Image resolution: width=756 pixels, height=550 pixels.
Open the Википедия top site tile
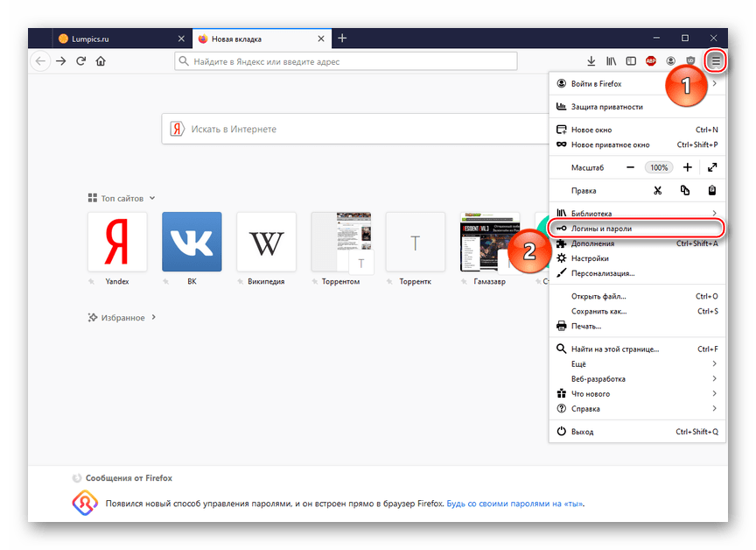(x=266, y=242)
